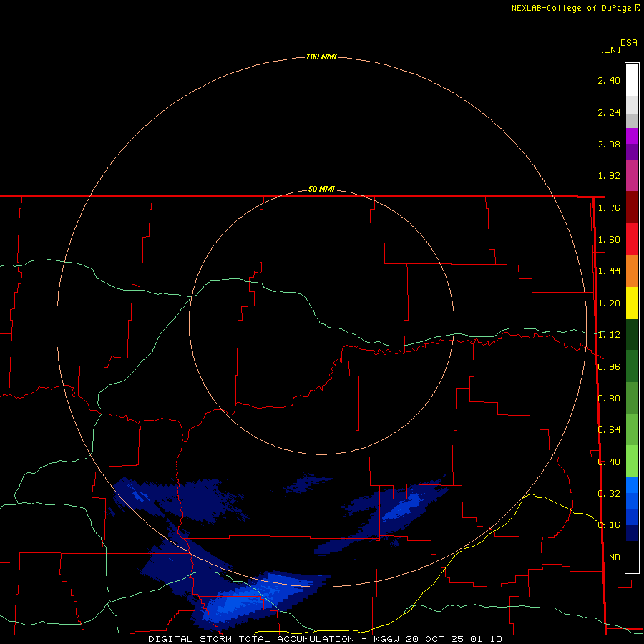The height and width of the screenshot is (644, 644).
Task: Click the 1.60 legend value
Action: click(x=609, y=240)
